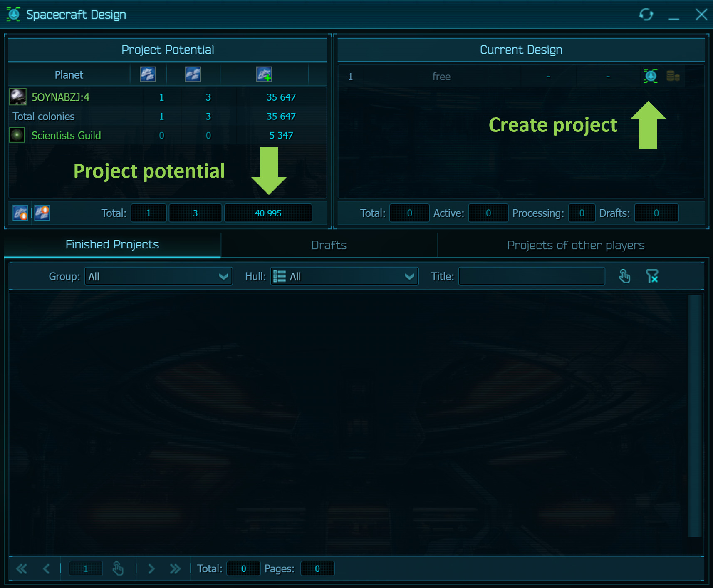This screenshot has width=713, height=588.
Task: Click the create project icon in Current Design
Action: (x=650, y=76)
